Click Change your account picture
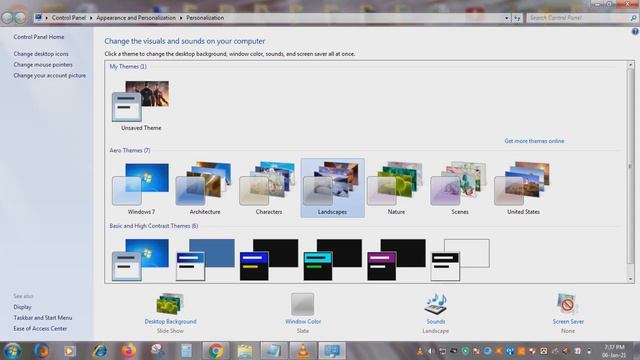This screenshot has height=360, width=640. click(49, 76)
